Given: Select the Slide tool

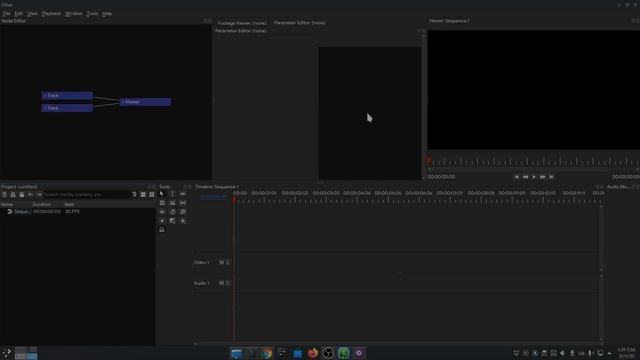Looking at the screenshot, I should (162, 212).
